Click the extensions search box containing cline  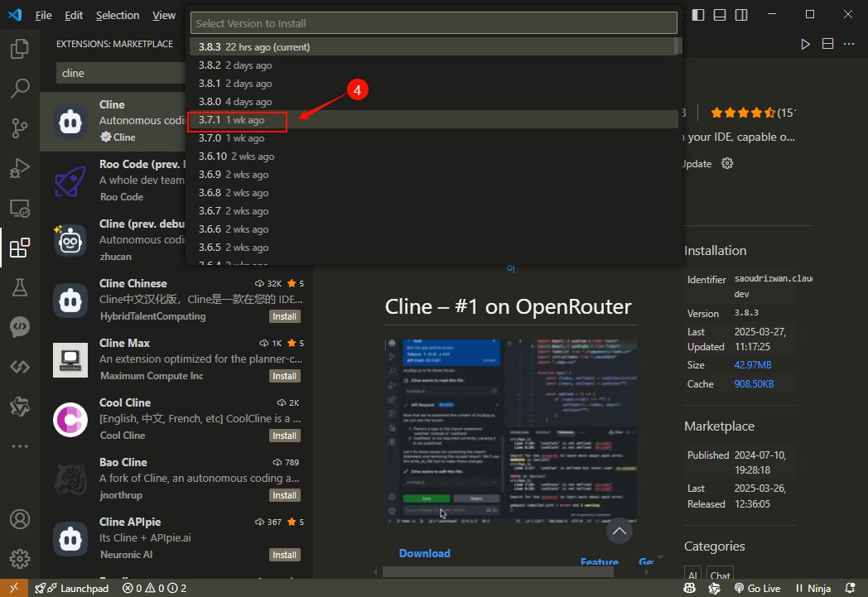pyautogui.click(x=120, y=73)
